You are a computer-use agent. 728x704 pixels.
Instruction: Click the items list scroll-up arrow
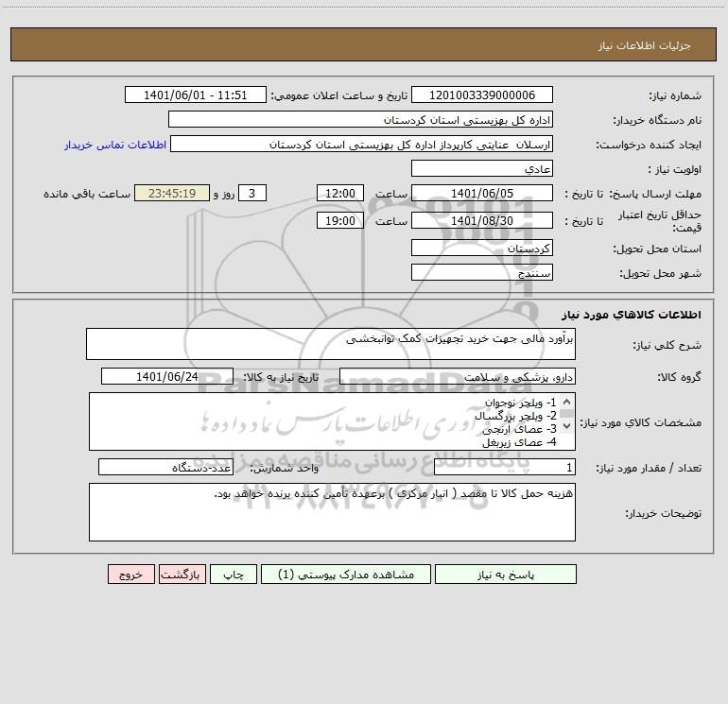pyautogui.click(x=566, y=402)
